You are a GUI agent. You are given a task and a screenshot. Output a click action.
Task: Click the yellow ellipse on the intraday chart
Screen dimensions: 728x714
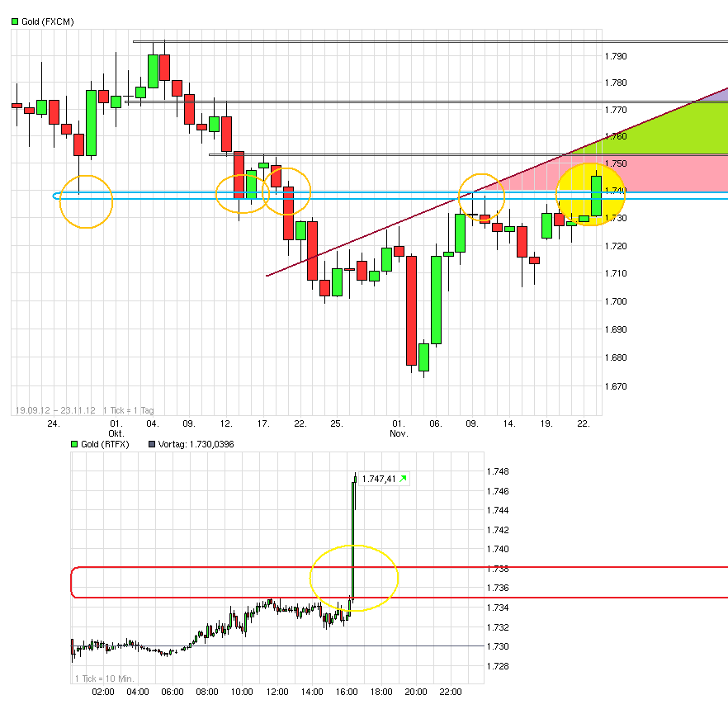pos(353,579)
